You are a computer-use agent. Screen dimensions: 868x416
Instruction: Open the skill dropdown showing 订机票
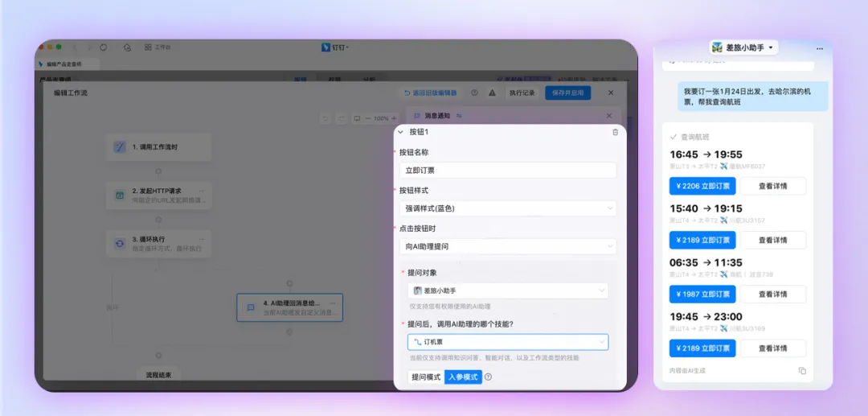coord(508,342)
